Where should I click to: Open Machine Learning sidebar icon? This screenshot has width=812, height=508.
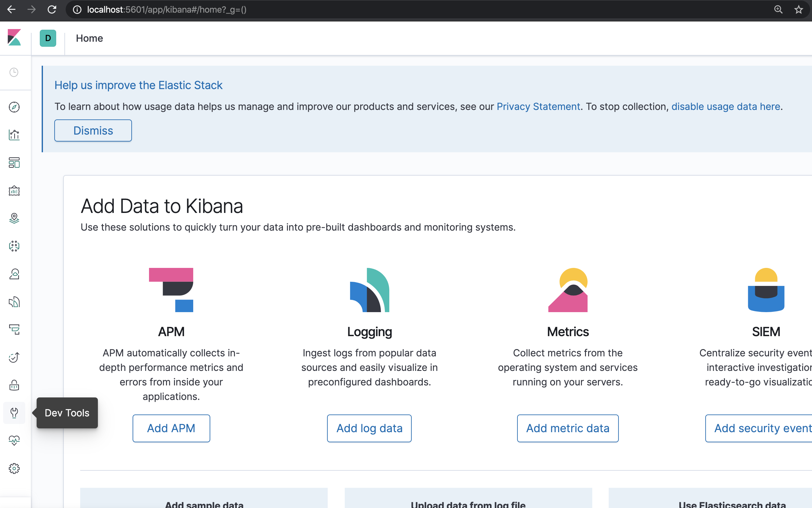[x=14, y=246]
